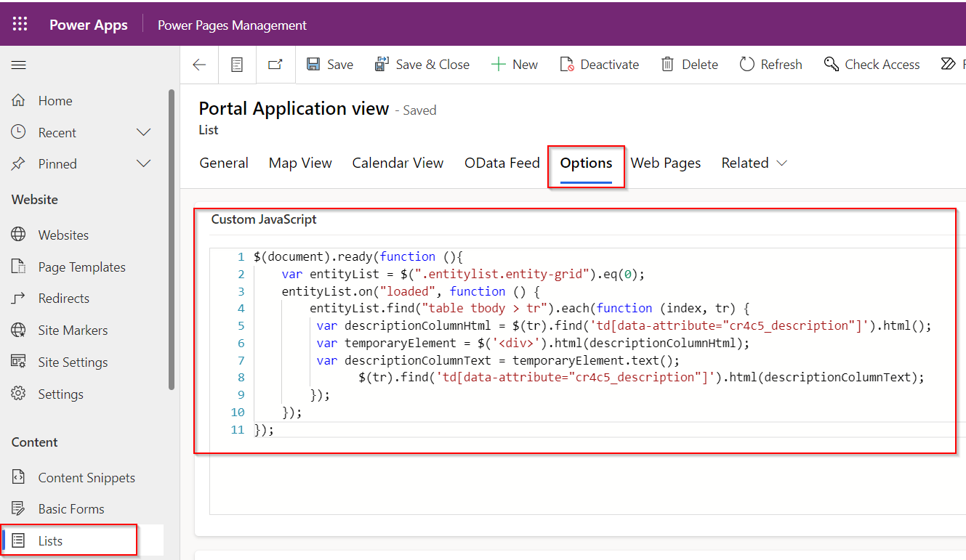Click the Redirects arrow icon
This screenshot has width=966, height=560.
tap(19, 299)
